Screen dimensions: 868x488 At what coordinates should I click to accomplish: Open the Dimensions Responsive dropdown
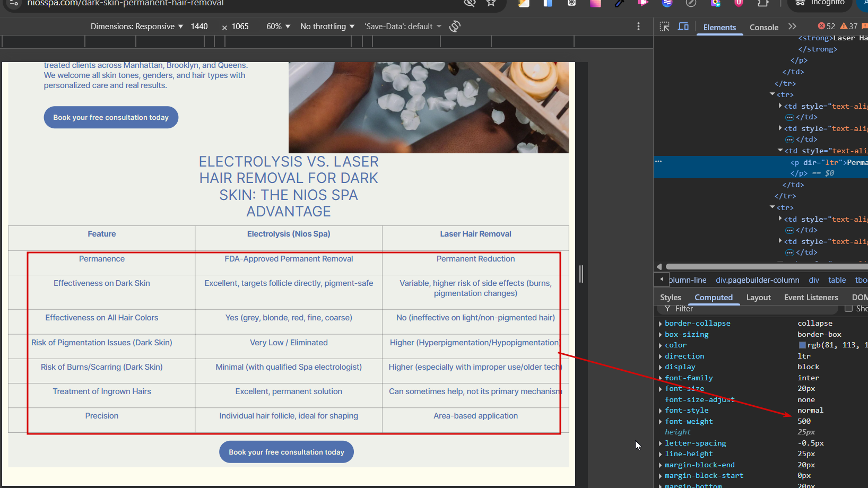click(x=136, y=27)
